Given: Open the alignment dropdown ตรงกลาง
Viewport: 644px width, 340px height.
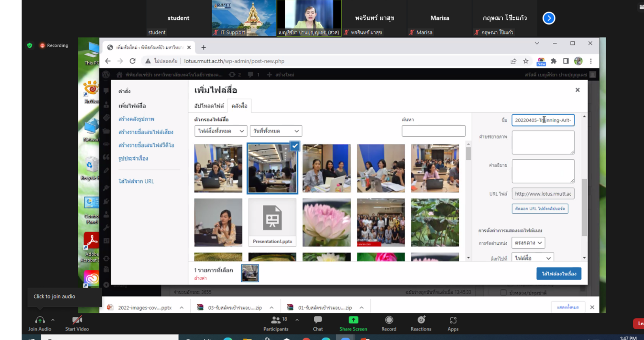Looking at the screenshot, I should coord(528,243).
